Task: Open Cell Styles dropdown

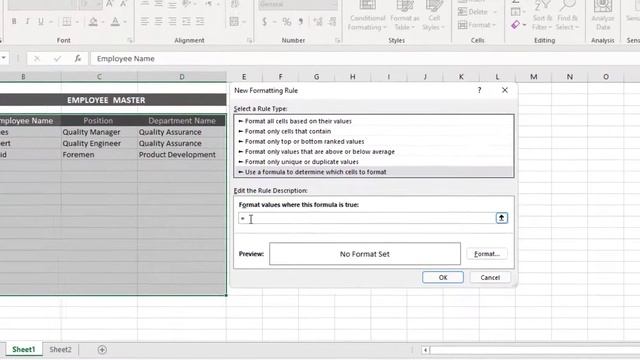Action: coord(433,16)
